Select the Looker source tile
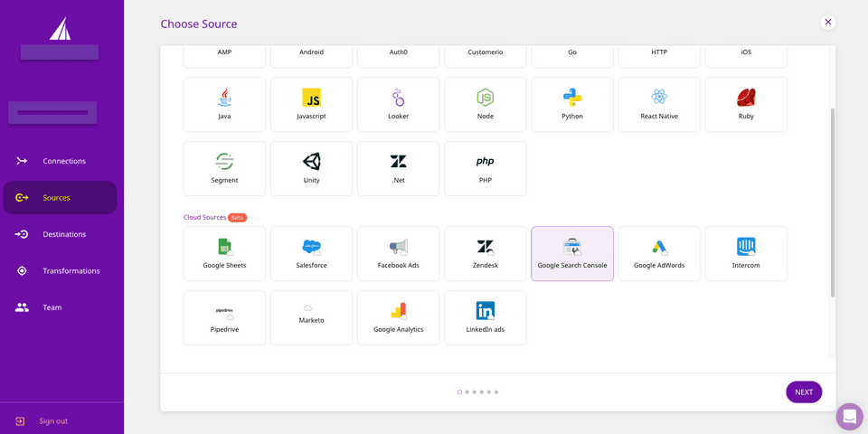This screenshot has height=434, width=868. tap(399, 105)
